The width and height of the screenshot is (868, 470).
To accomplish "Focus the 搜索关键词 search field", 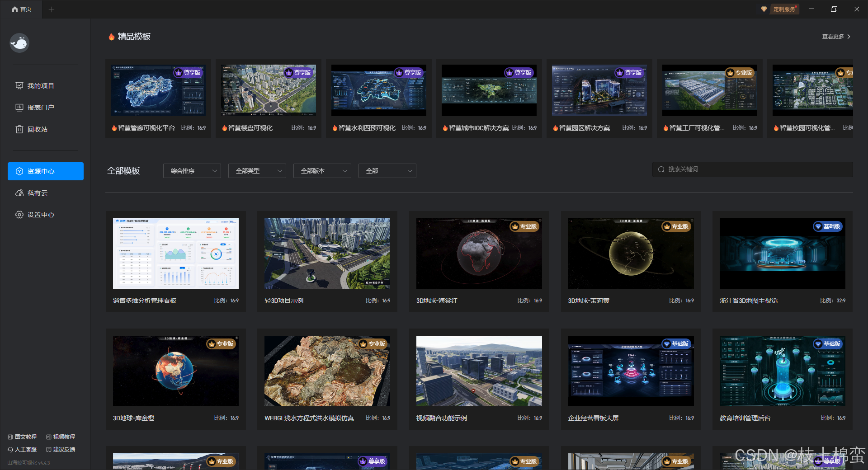I will pos(752,169).
